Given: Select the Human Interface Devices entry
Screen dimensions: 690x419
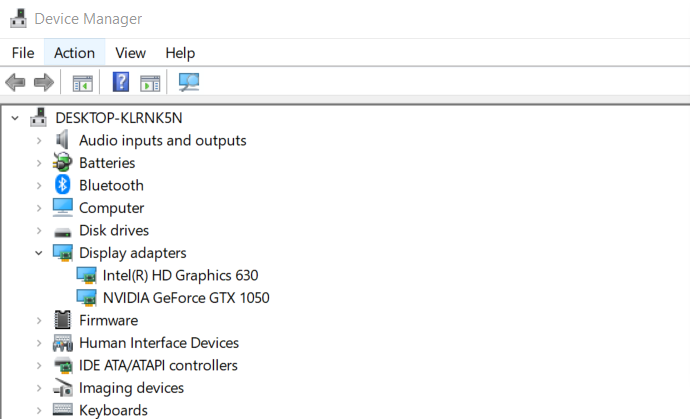Looking at the screenshot, I should [x=159, y=343].
